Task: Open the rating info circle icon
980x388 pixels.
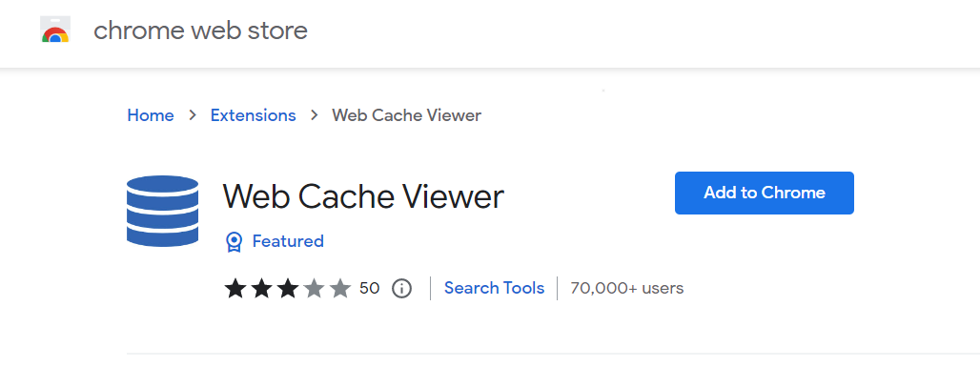Action: (401, 288)
